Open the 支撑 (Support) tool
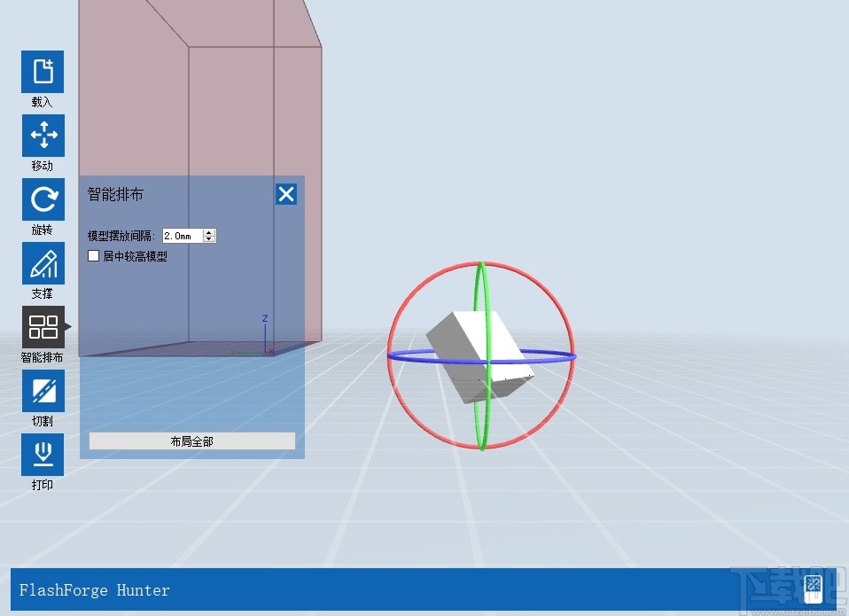This screenshot has height=616, width=849. click(x=42, y=263)
